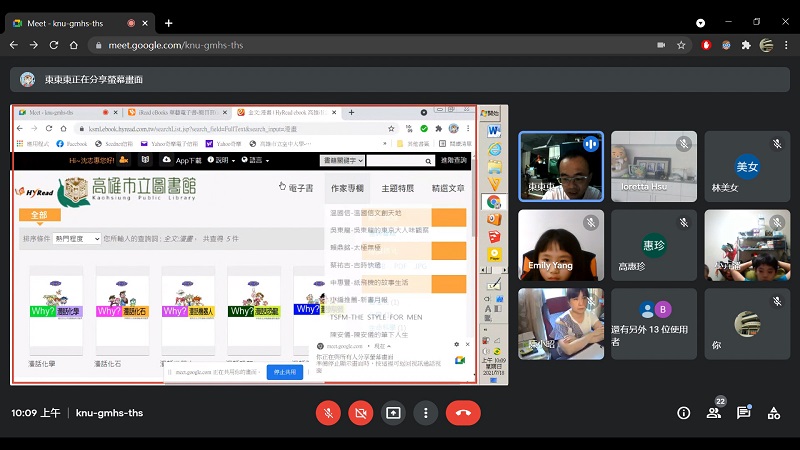Click the 停止共用 stop sharing button
The width and height of the screenshot is (800, 450).
click(284, 372)
